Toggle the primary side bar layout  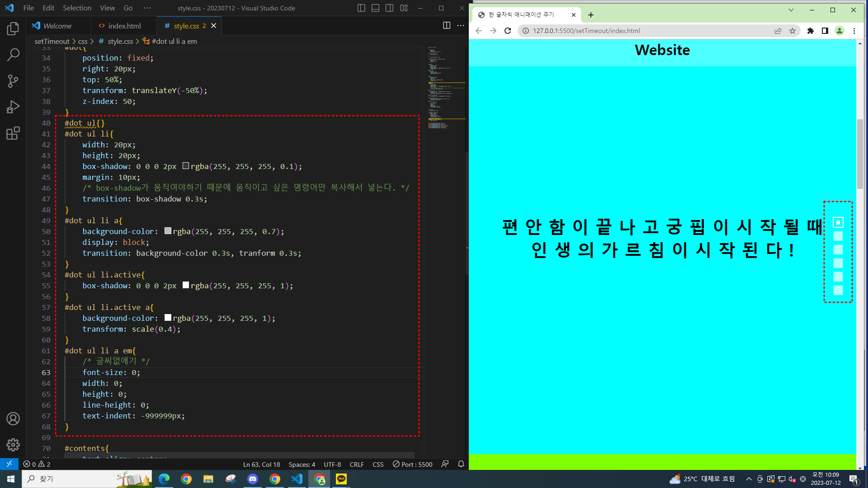pyautogui.click(x=361, y=8)
